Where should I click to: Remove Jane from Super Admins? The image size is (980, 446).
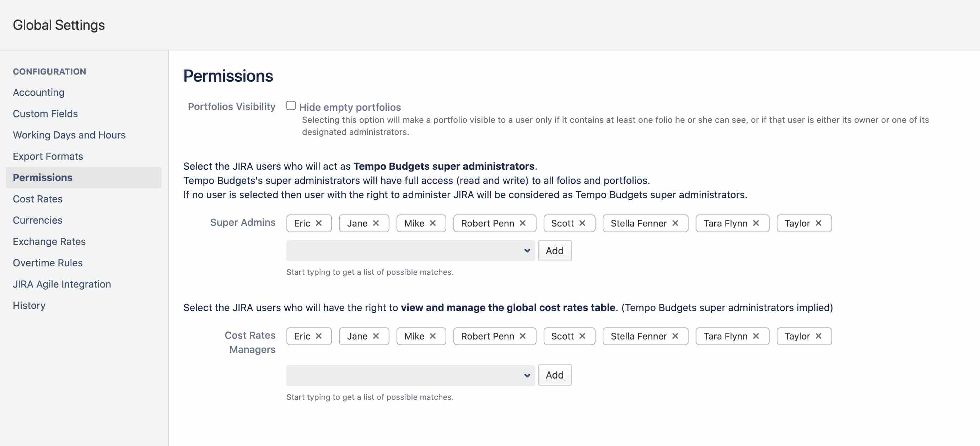point(376,223)
